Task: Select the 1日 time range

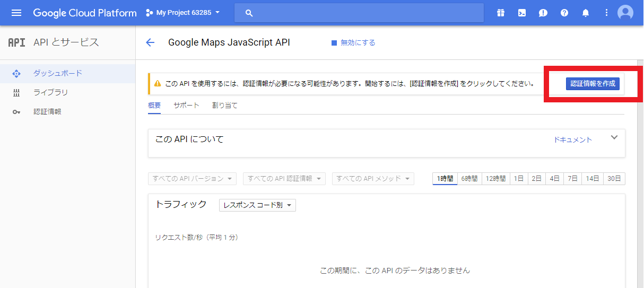Action: click(519, 179)
